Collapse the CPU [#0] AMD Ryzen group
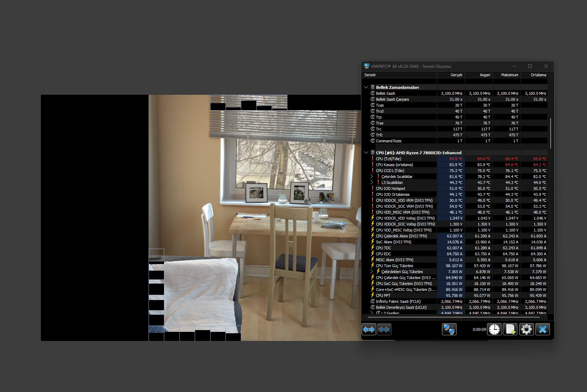 tap(366, 153)
